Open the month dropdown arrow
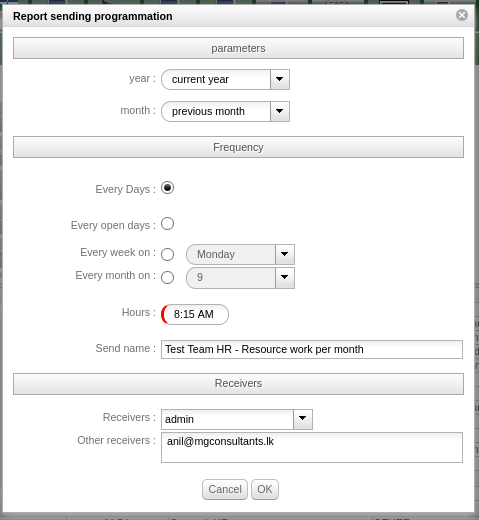This screenshot has height=520, width=479. [280, 111]
